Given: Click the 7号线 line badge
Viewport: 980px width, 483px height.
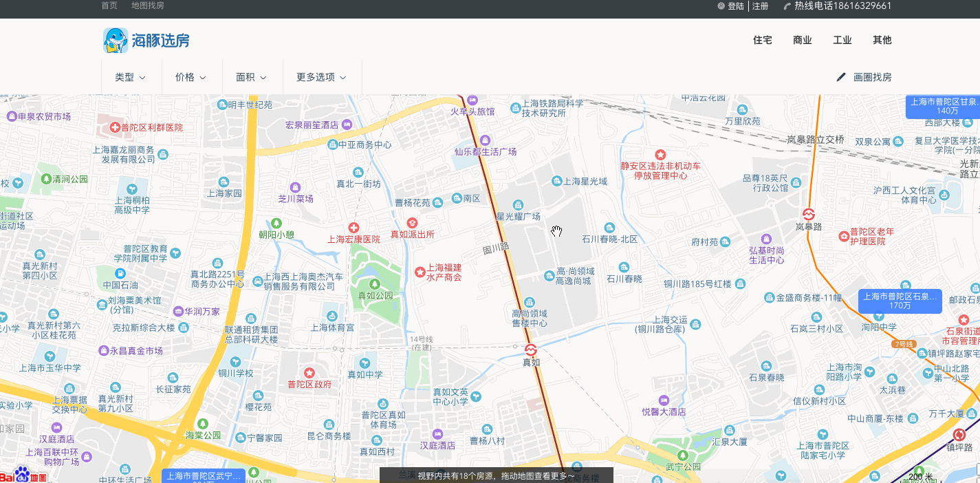Looking at the screenshot, I should point(904,344).
